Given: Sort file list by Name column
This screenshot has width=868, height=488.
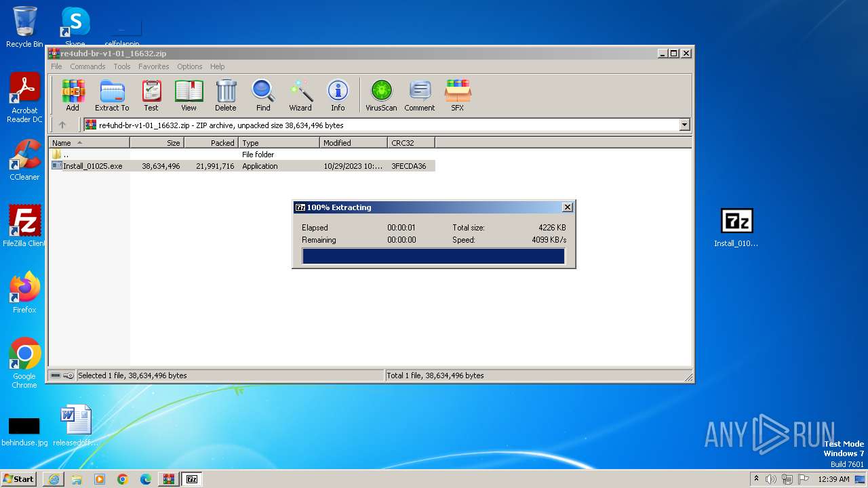Looking at the screenshot, I should pyautogui.click(x=90, y=143).
